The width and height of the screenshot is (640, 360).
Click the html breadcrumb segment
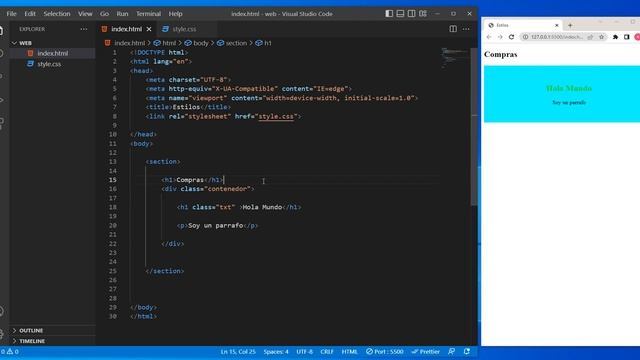169,43
